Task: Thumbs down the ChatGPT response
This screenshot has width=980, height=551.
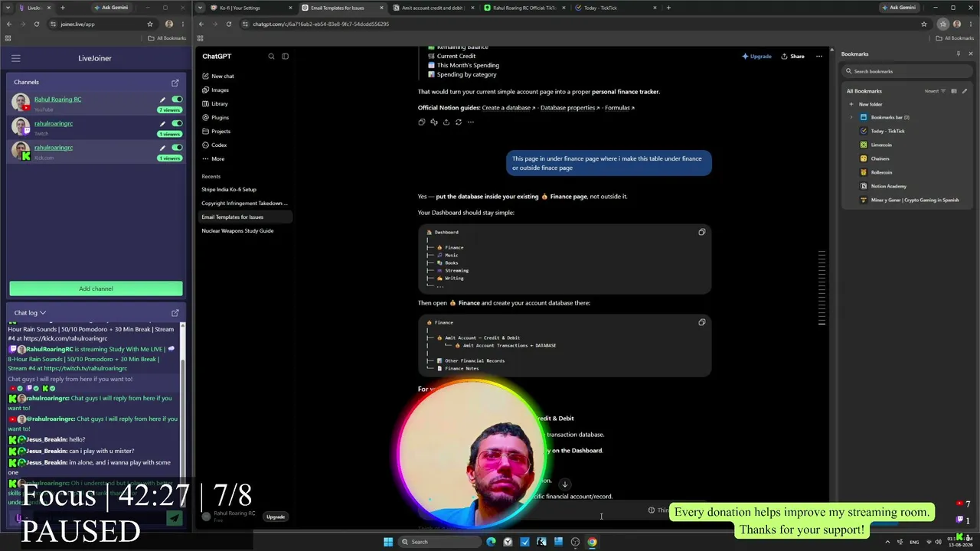Action: [434, 122]
